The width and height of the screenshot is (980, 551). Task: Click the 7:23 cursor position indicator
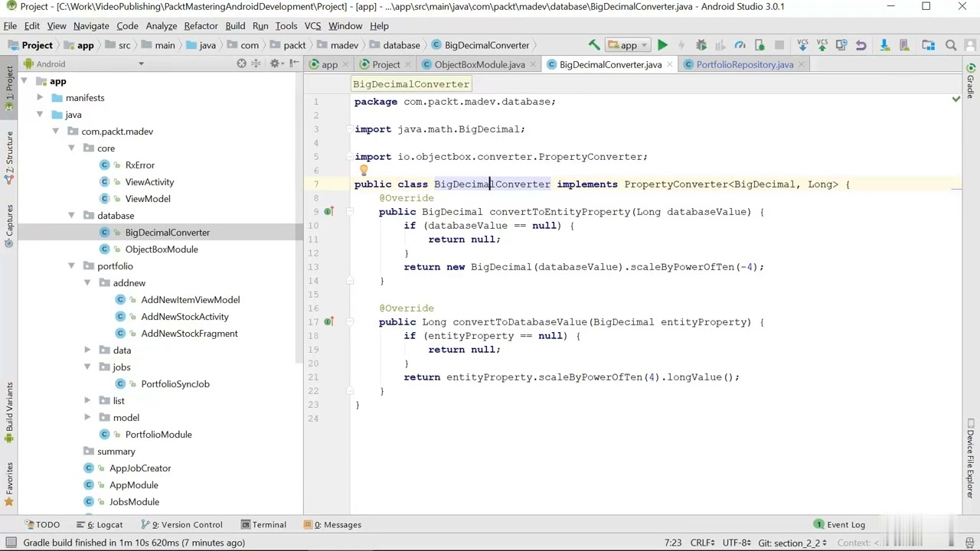(673, 543)
